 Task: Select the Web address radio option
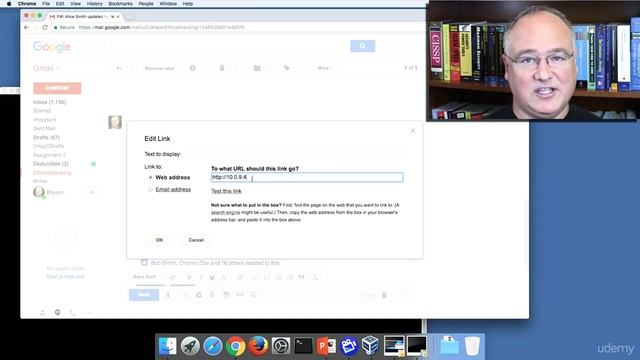151,178
